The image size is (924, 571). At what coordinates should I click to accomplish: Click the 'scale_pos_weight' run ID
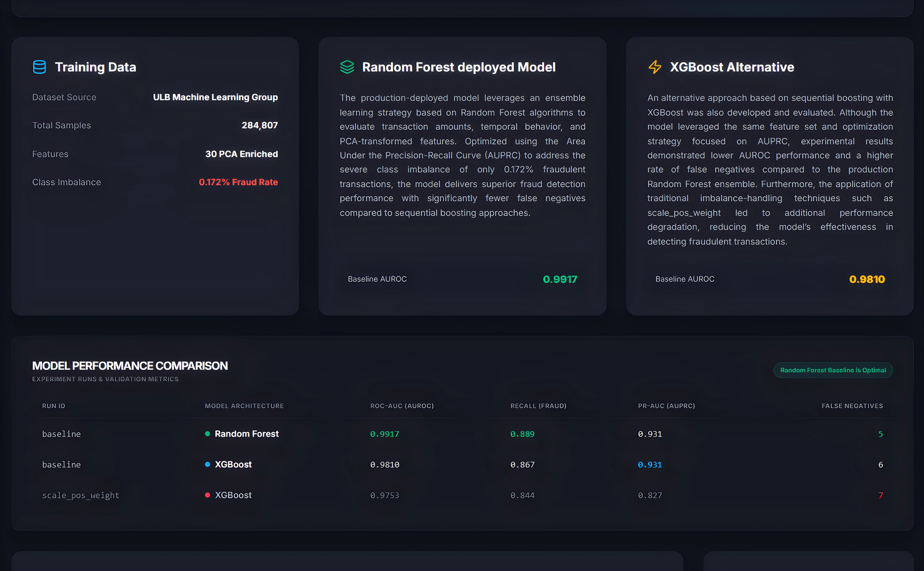(81, 495)
